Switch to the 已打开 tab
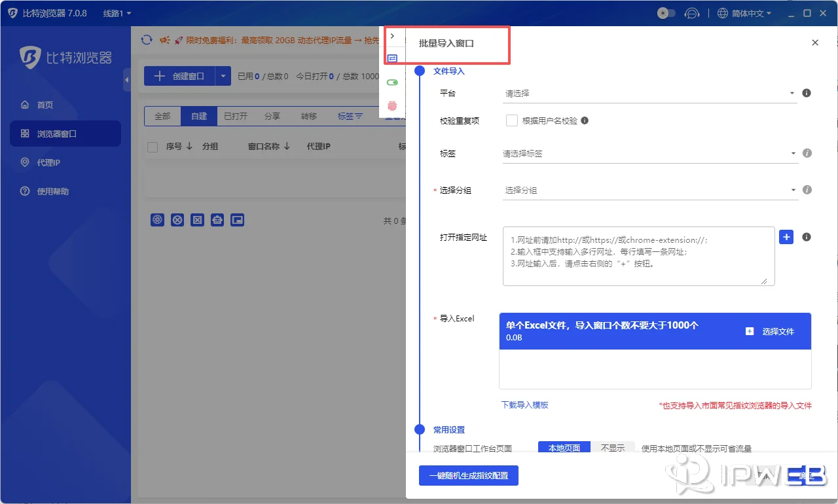 [x=236, y=116]
